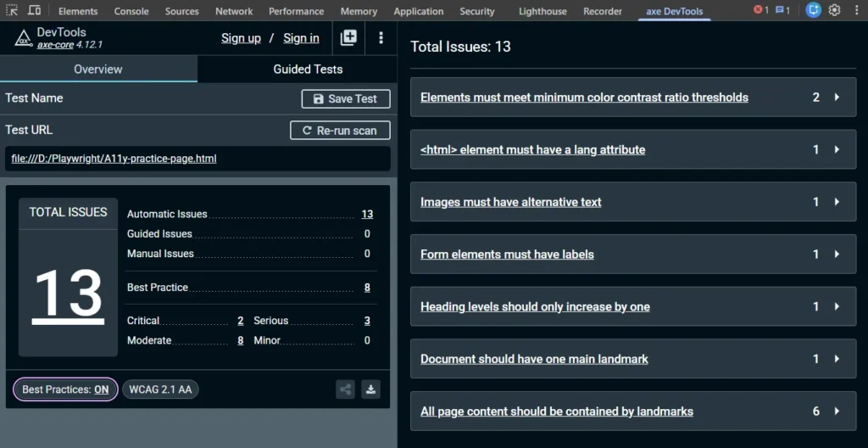Open DevTools three-dot customize menu
Viewport: 868px width, 448px height.
tap(856, 10)
